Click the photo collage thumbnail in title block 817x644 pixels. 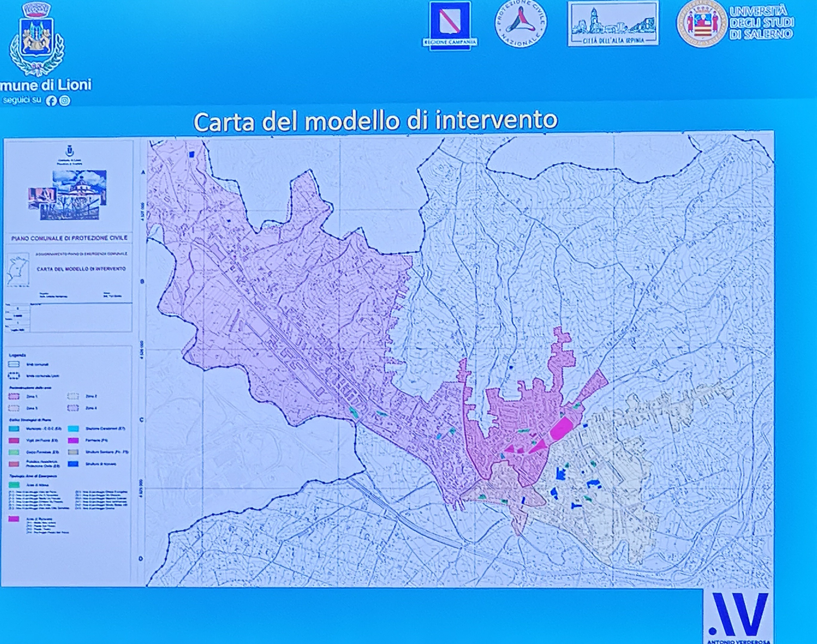point(68,195)
